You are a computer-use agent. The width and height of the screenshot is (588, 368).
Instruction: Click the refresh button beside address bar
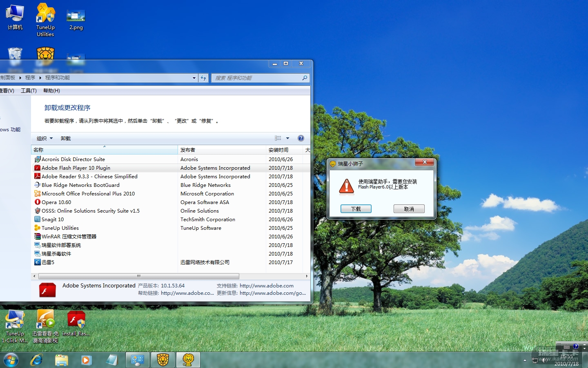click(203, 78)
